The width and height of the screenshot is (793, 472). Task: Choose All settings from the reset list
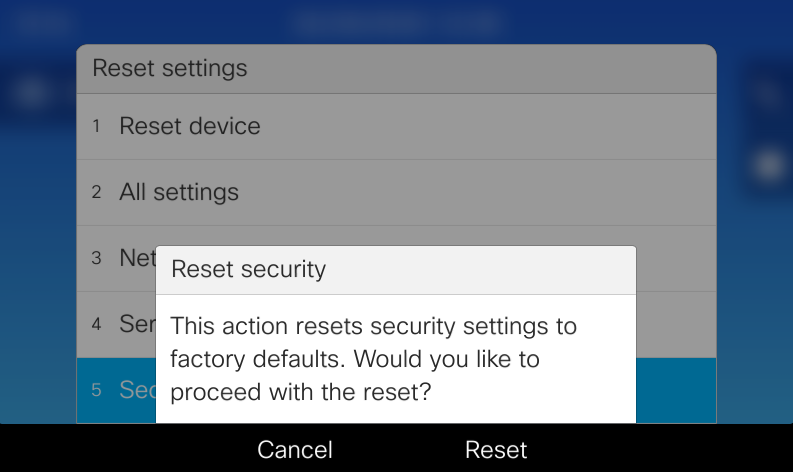click(178, 191)
